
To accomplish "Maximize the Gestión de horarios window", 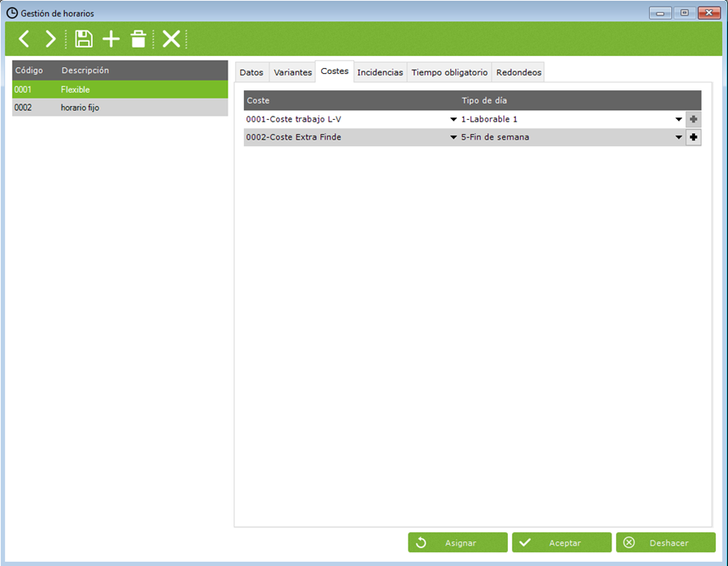I will point(684,13).
